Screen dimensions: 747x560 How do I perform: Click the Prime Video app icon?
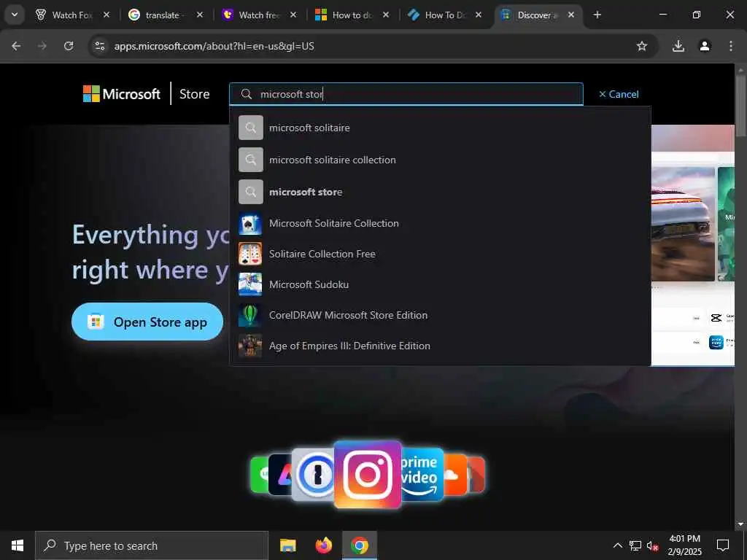click(421, 475)
